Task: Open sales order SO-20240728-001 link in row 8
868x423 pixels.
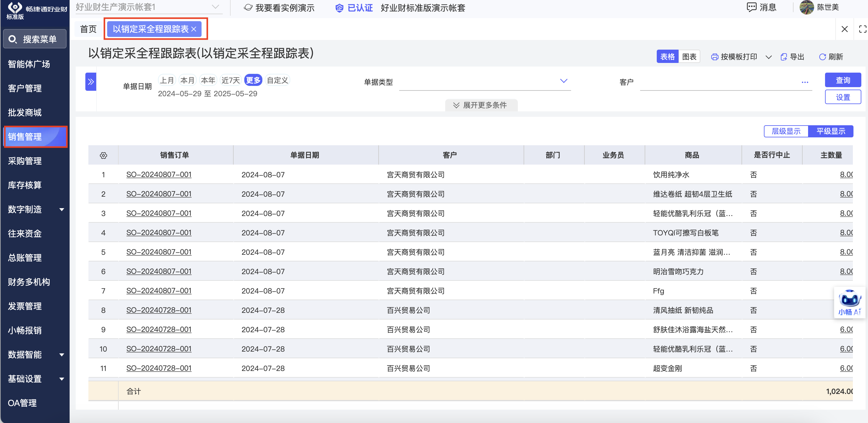Action: [159, 310]
